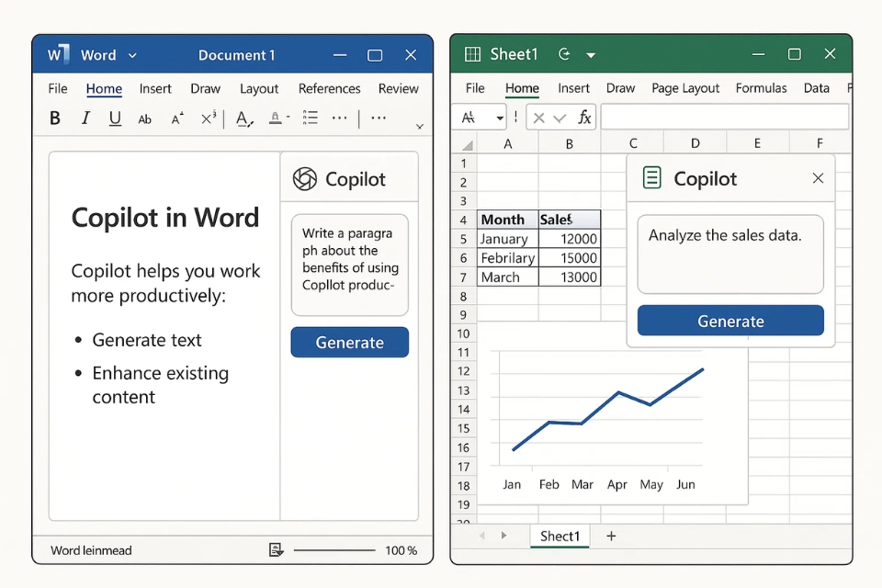Select the 'Sales' header cell
Screen dimensions: 882x588
pos(570,219)
